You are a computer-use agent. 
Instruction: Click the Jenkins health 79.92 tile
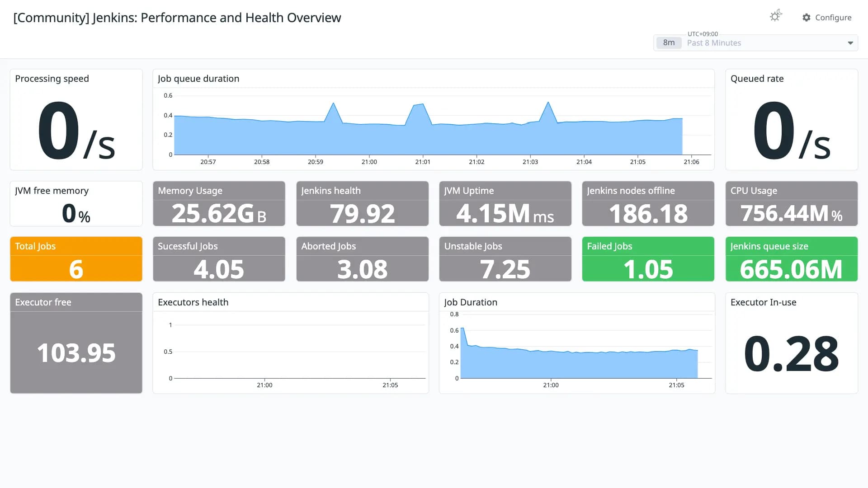coord(362,204)
